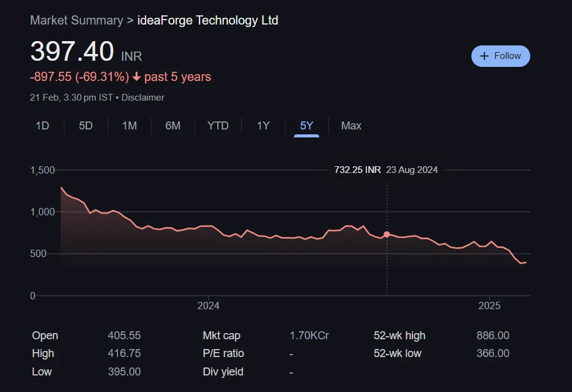
Task: Click the 2025 axis label
Action: pyautogui.click(x=489, y=306)
